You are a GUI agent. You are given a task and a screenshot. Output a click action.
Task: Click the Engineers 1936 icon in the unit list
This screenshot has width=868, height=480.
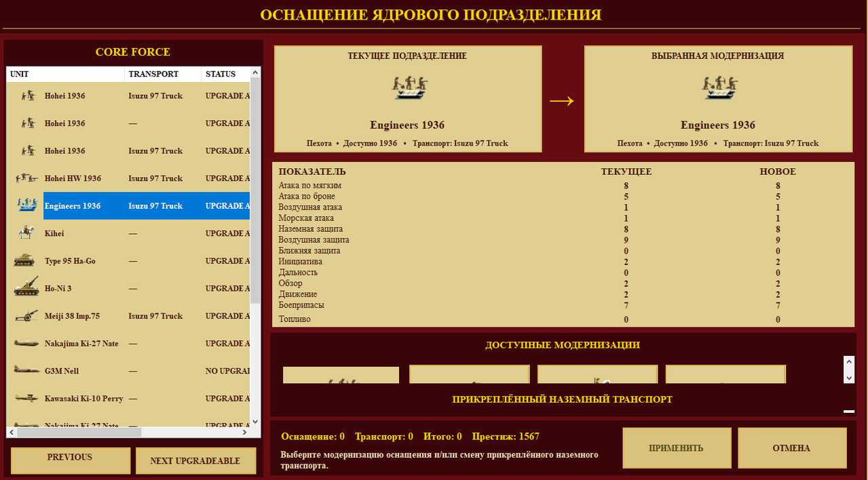[27, 205]
